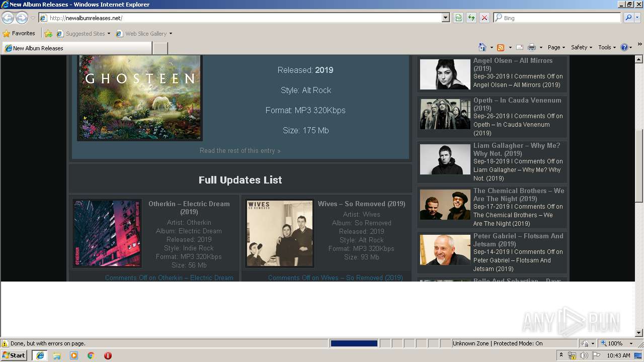Image resolution: width=644 pixels, height=362 pixels.
Task: Click the Ghosteen album cover image
Action: point(140,98)
